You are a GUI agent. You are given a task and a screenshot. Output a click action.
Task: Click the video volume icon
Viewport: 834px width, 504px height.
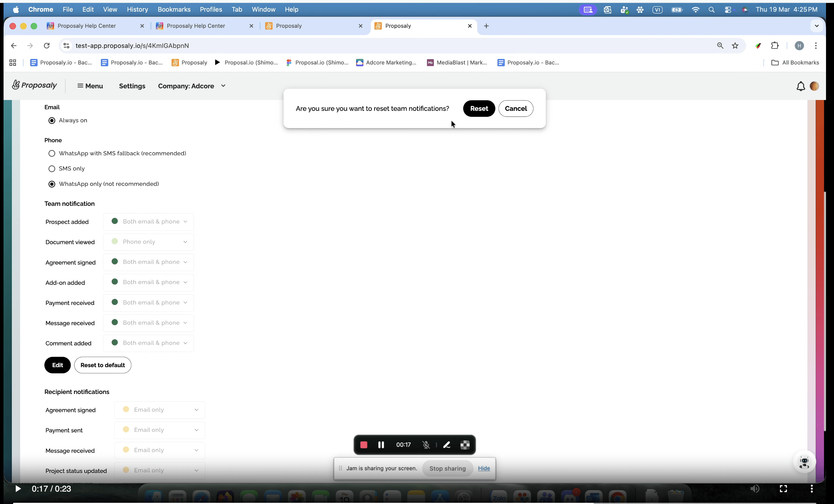click(755, 489)
